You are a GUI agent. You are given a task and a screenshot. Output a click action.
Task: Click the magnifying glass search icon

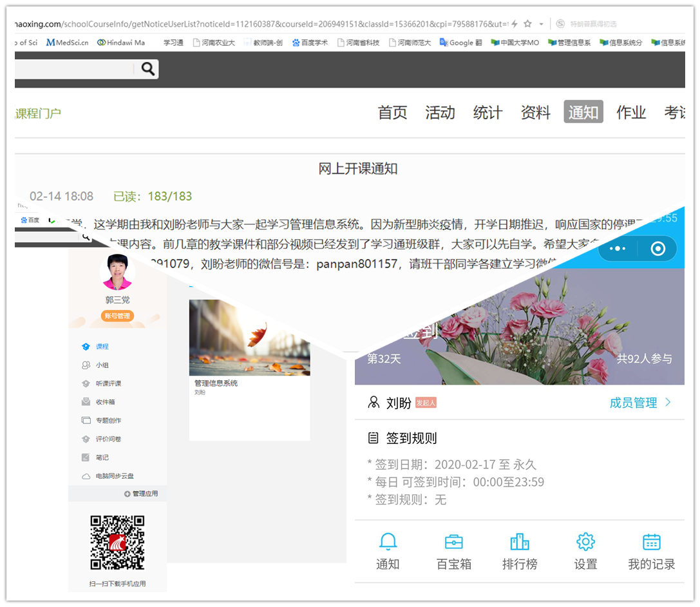(147, 68)
